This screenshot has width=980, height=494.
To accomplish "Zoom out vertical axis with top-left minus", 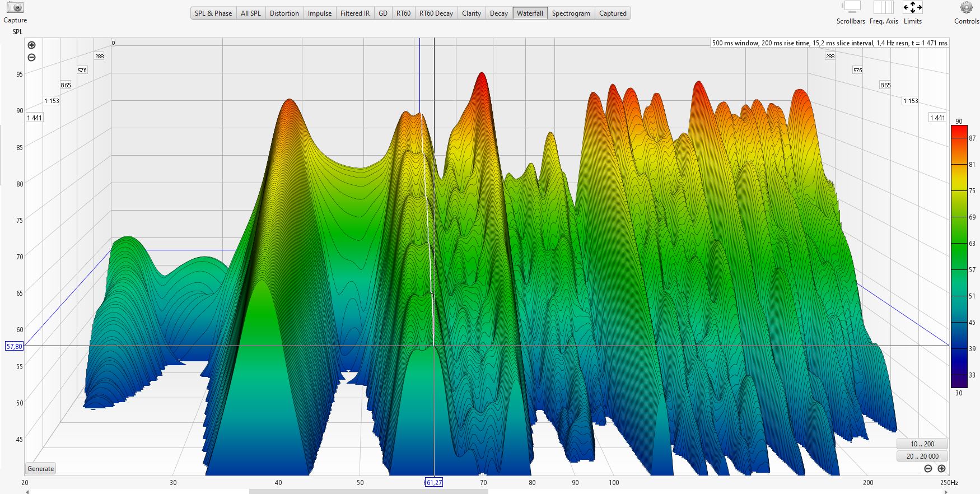I will click(x=32, y=57).
